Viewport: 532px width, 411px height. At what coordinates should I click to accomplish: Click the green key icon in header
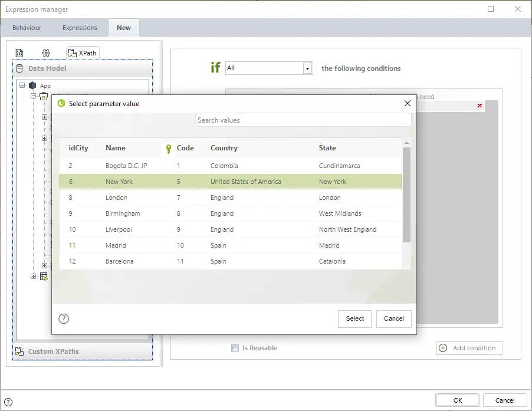point(168,149)
